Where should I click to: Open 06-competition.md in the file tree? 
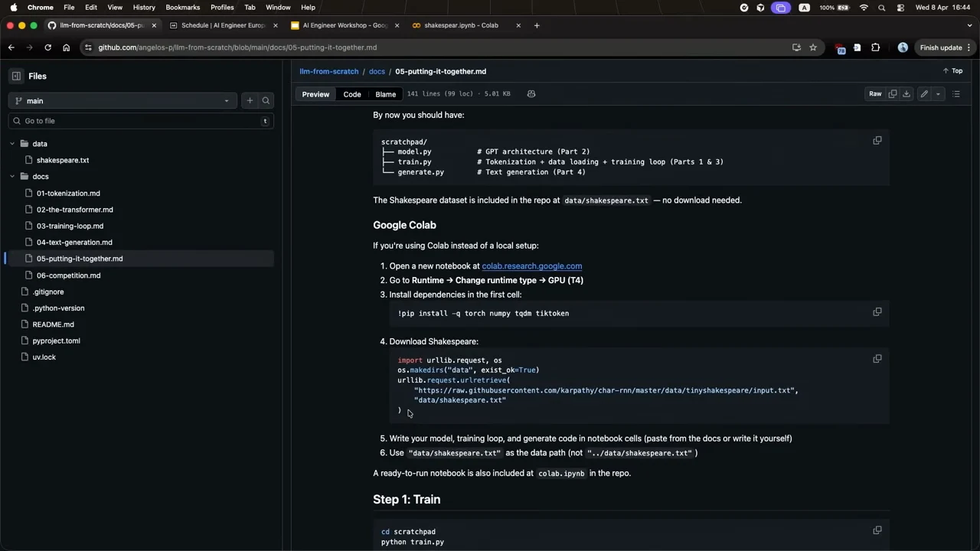68,275
